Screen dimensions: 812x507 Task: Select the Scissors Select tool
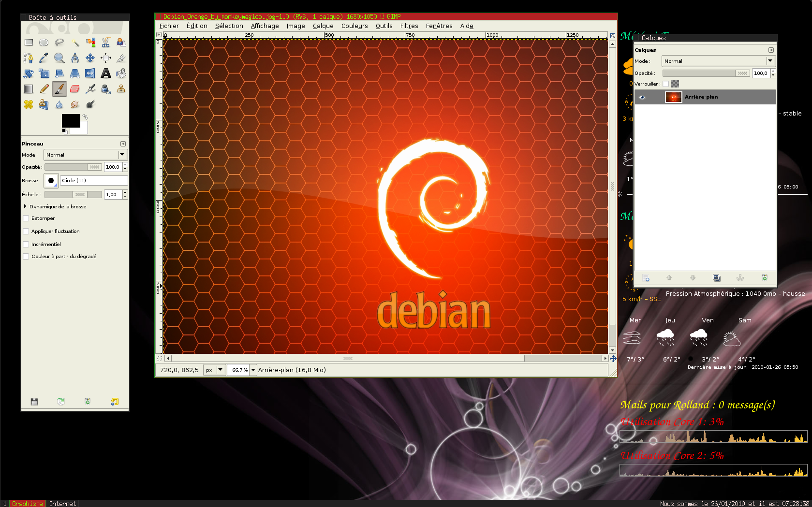(106, 43)
